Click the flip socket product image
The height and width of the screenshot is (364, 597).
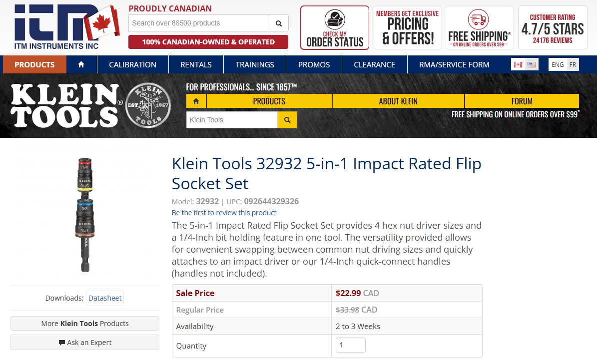point(84,215)
